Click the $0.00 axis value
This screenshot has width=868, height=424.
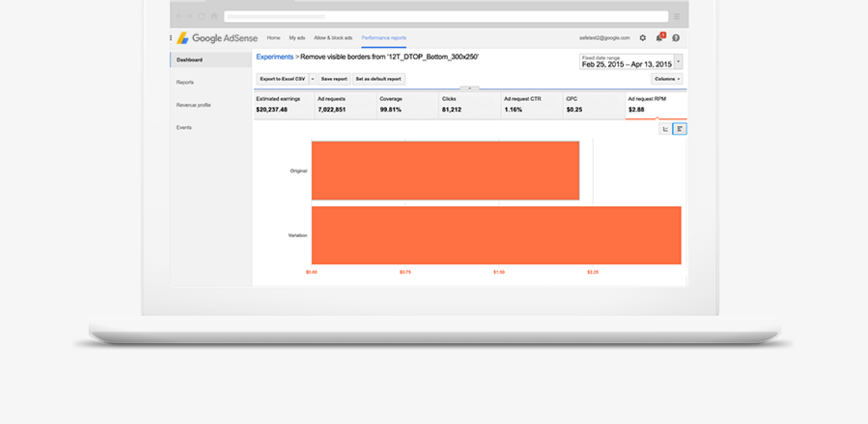click(x=312, y=272)
